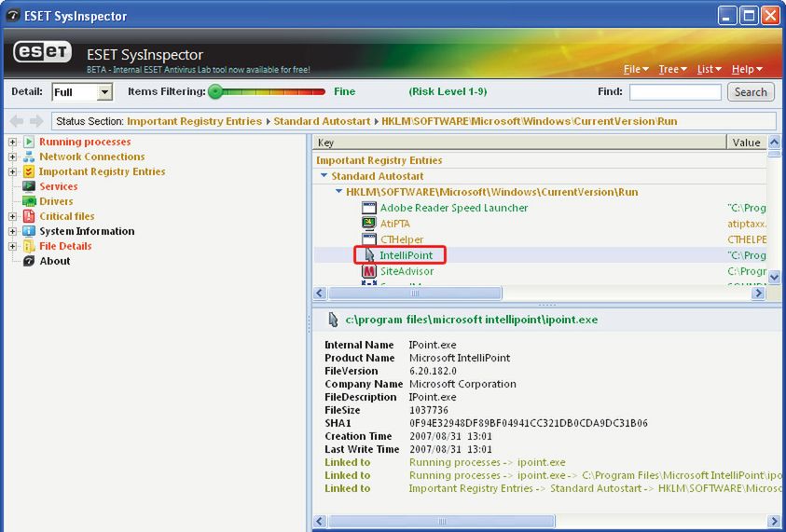Click the Important Registry Entries tree icon
Image resolution: width=786 pixels, height=532 pixels.
pos(29,171)
